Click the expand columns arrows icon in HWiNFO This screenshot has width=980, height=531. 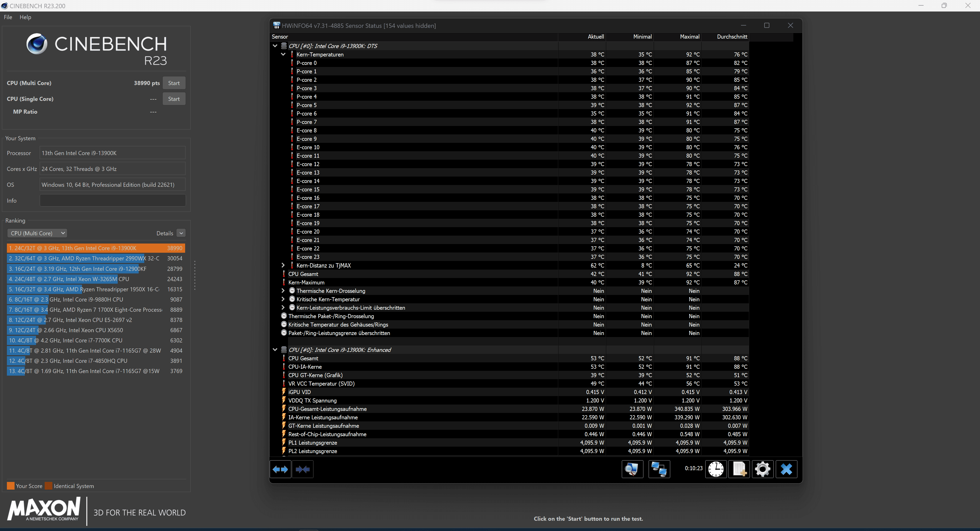pyautogui.click(x=280, y=469)
